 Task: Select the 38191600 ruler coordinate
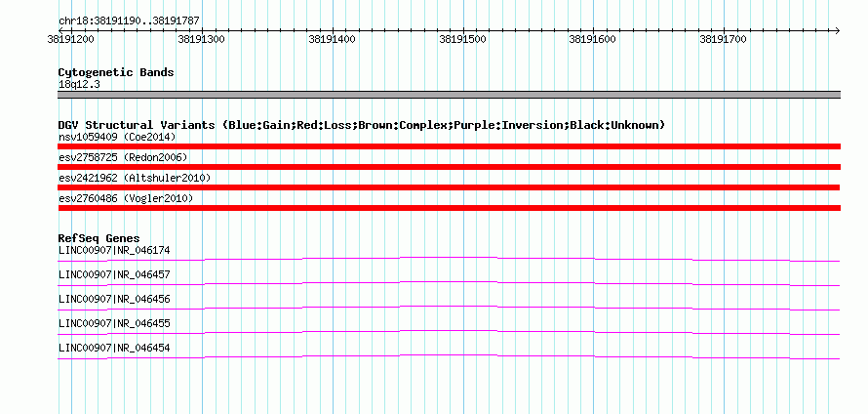pos(592,39)
